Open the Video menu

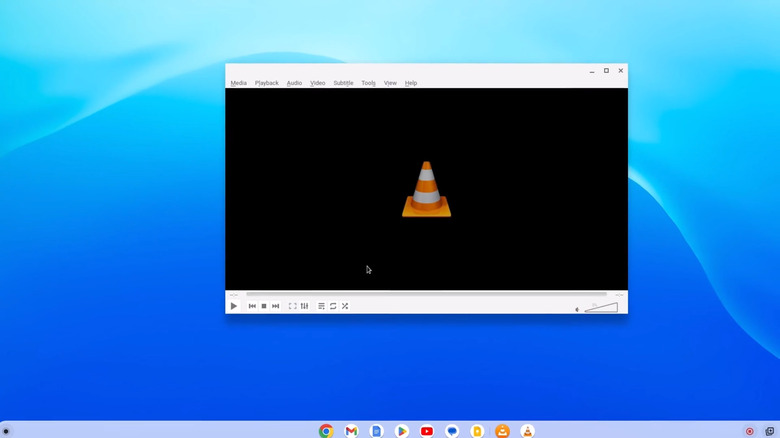pos(317,83)
